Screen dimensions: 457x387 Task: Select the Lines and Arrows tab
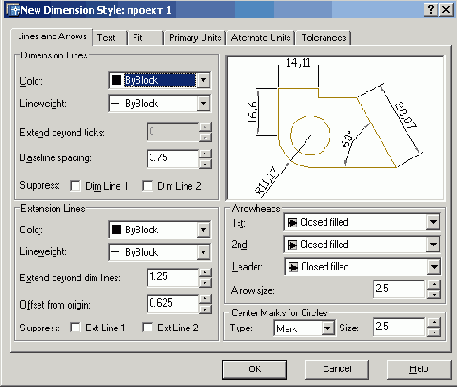[52, 36]
